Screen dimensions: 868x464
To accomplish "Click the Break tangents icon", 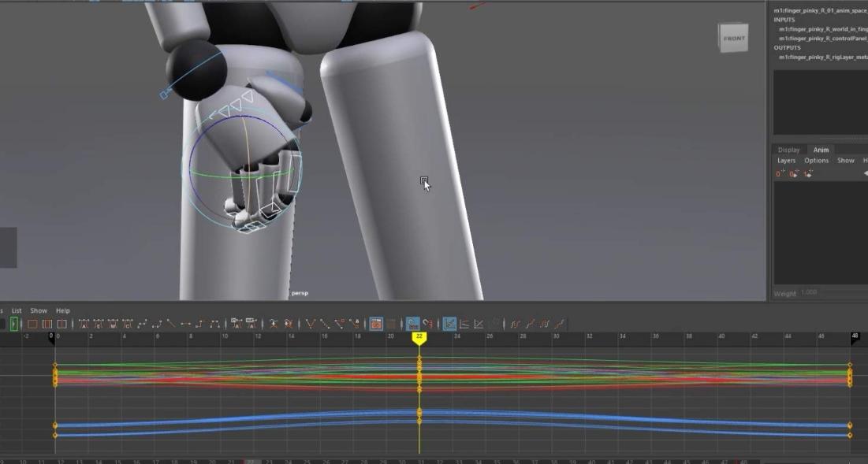I will (311, 324).
